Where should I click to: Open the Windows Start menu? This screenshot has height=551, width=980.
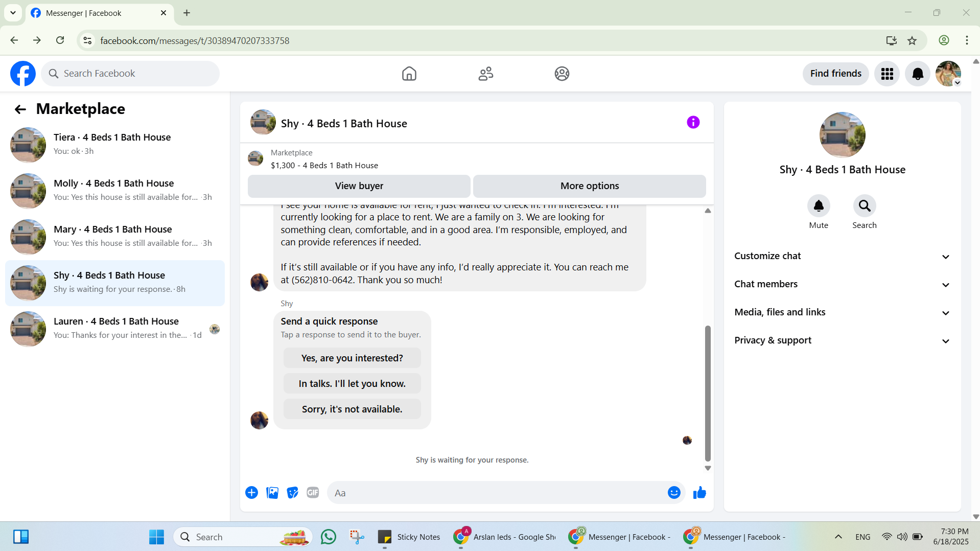click(156, 537)
